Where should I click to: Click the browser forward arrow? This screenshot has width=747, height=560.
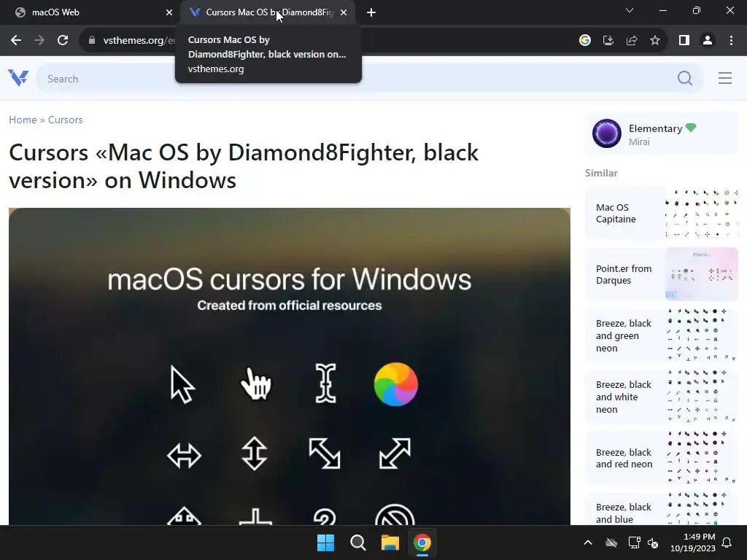click(39, 41)
